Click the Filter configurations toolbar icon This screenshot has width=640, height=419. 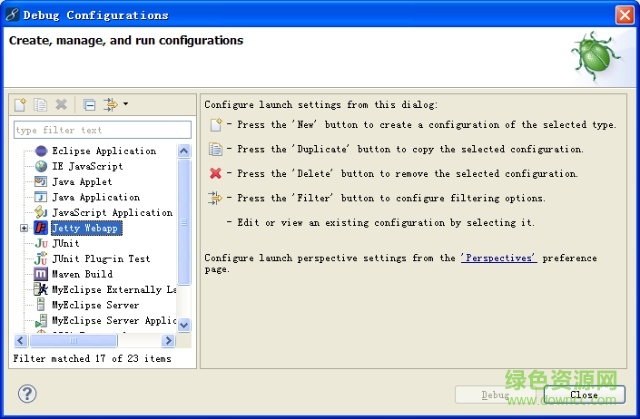click(110, 104)
